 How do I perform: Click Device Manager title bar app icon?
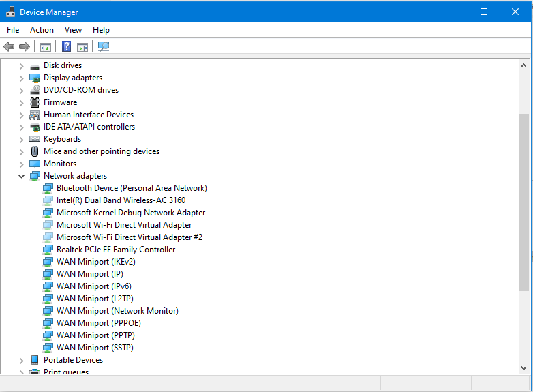pos(10,12)
